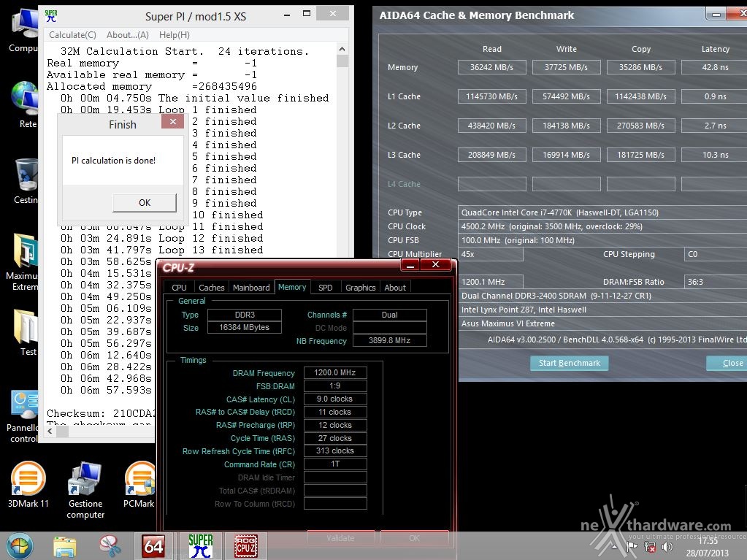Click the network status tray icon
The width and height of the screenshot is (747, 560).
pyautogui.click(x=650, y=548)
